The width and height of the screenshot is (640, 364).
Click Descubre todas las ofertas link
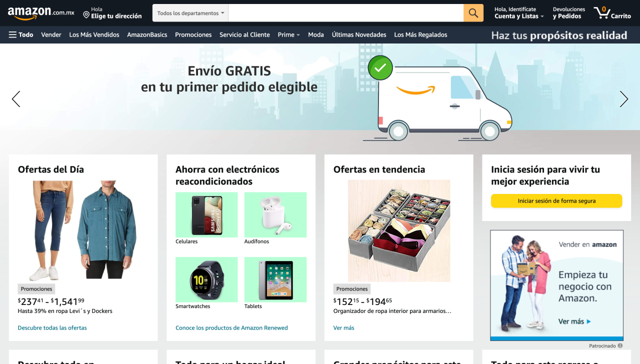(x=52, y=328)
